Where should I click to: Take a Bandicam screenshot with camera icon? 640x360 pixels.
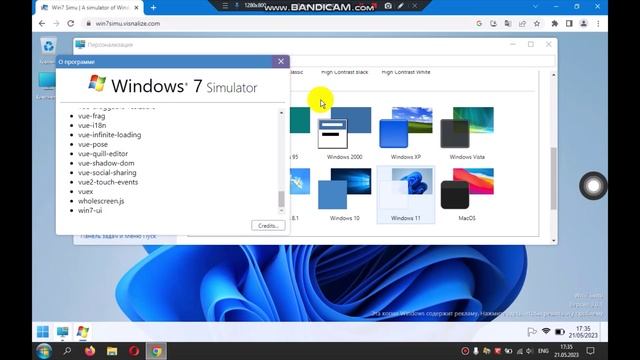[388, 6]
